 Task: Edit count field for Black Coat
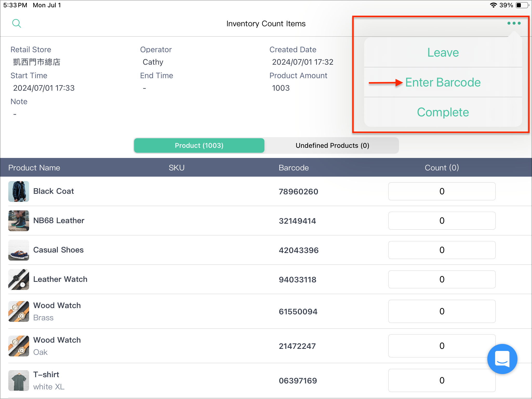click(442, 191)
